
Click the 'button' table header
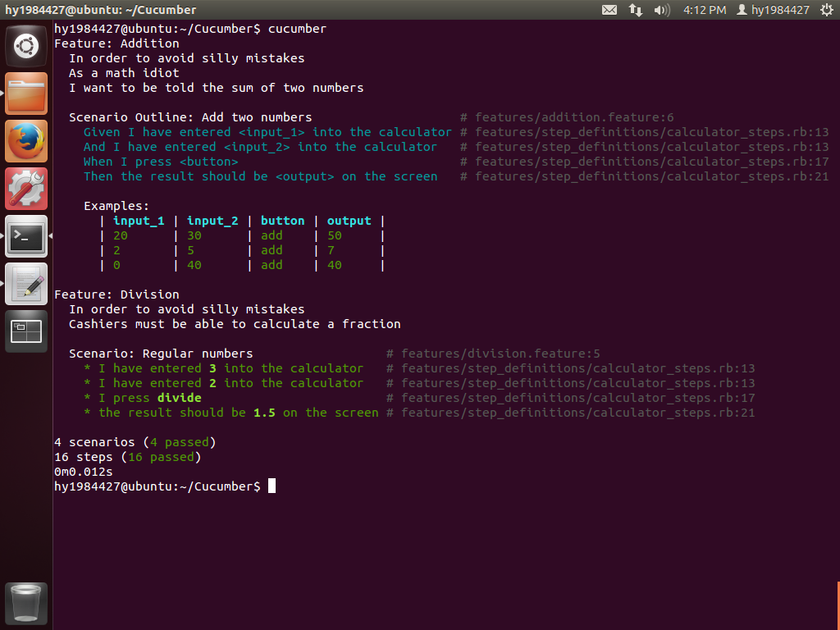coord(282,221)
